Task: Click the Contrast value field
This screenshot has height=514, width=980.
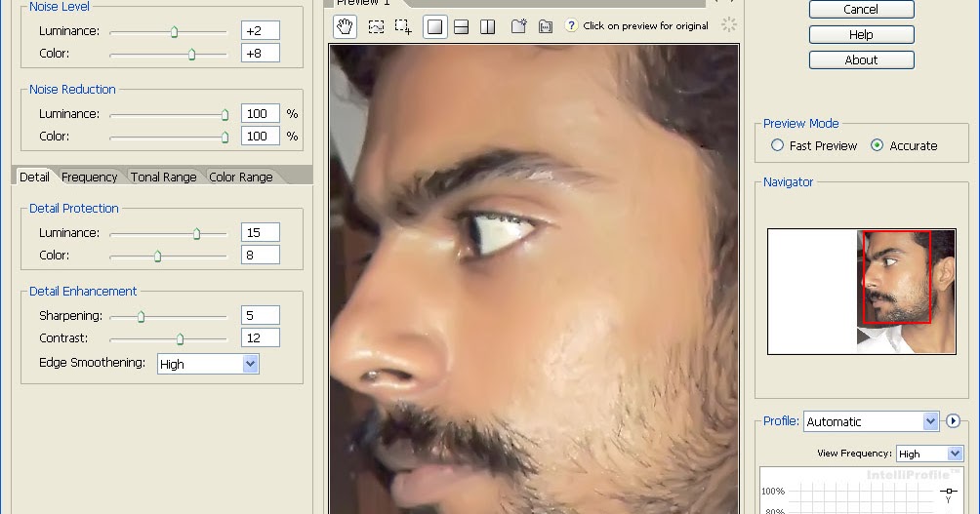Action: (x=260, y=337)
